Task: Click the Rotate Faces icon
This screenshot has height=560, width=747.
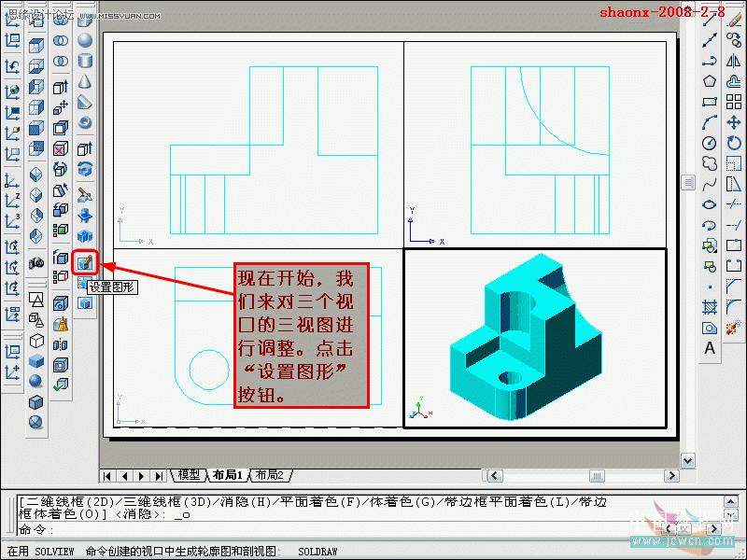Action: point(61,169)
